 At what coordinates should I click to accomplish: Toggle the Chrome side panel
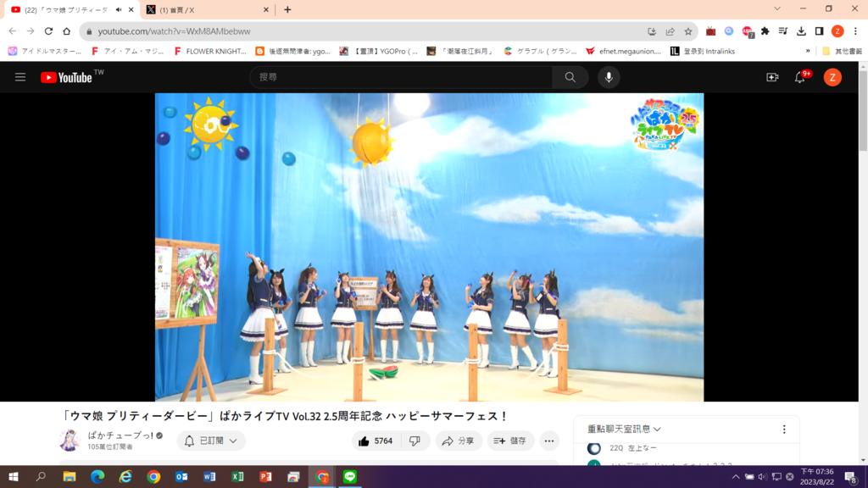coord(820,31)
